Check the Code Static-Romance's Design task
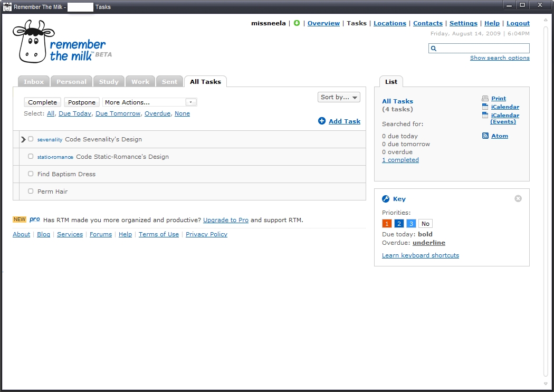This screenshot has width=554, height=392. (x=31, y=157)
